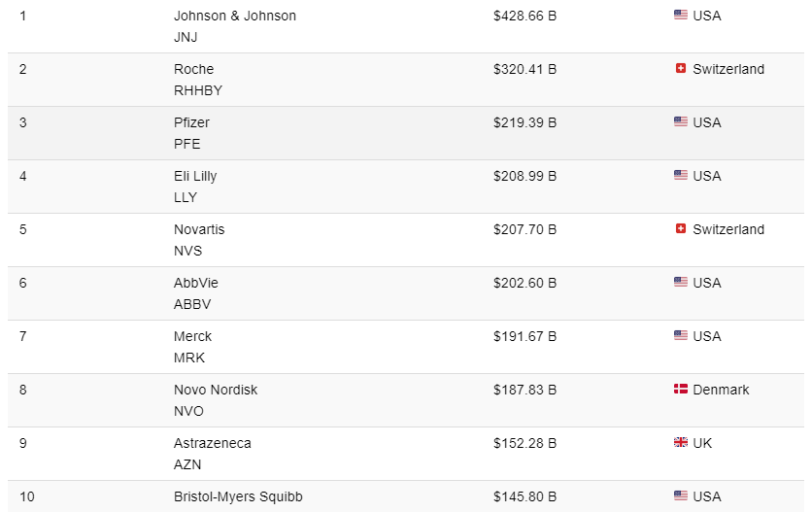Click the Swiss flag in Roche row

[x=680, y=69]
